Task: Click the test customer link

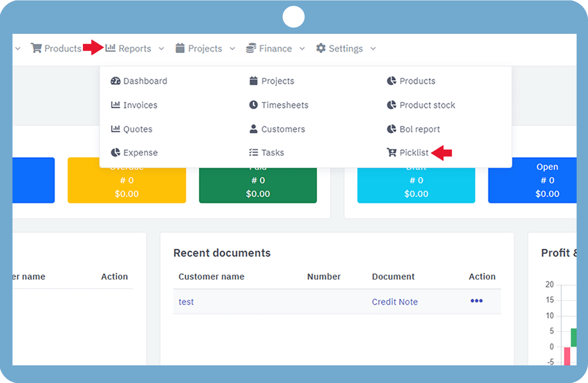Action: tap(186, 302)
